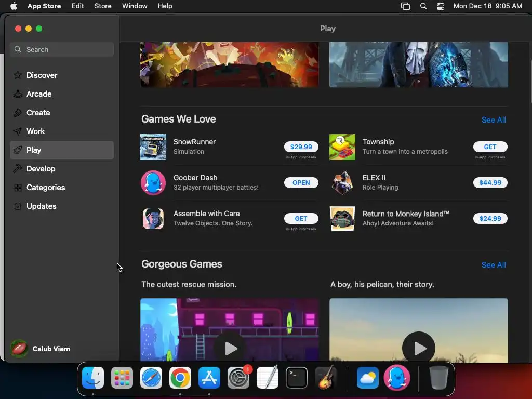Open the Edit menu

coord(78,6)
